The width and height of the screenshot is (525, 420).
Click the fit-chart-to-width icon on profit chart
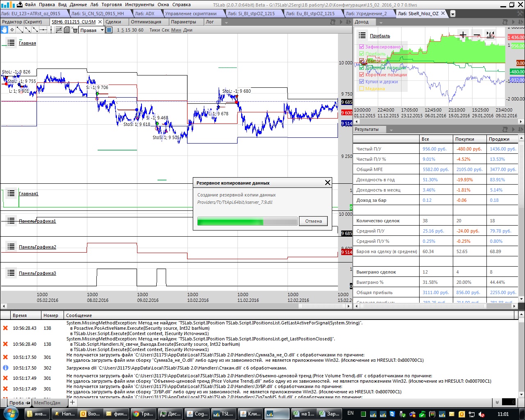click(x=490, y=35)
